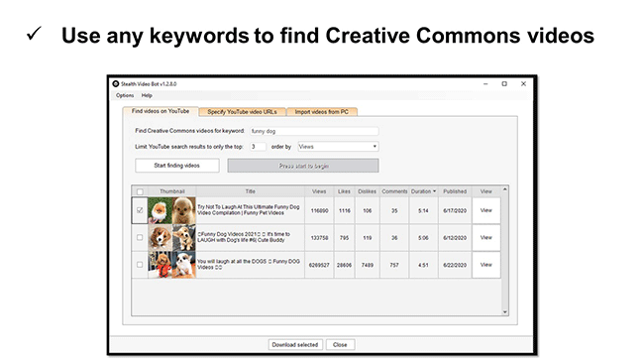Image resolution: width=644 pixels, height=363 pixels.
Task: Switch to Import videos from PC tab
Action: (x=322, y=112)
